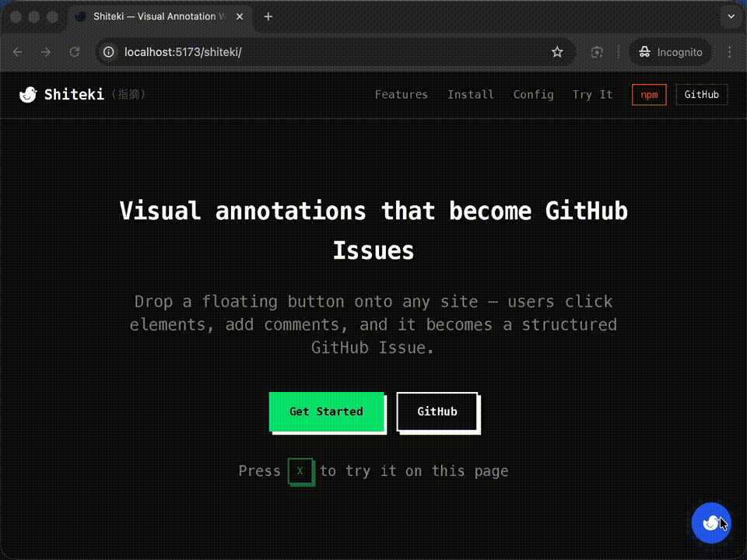747x560 pixels.
Task: Click the npm badge in the navbar
Action: 649,94
